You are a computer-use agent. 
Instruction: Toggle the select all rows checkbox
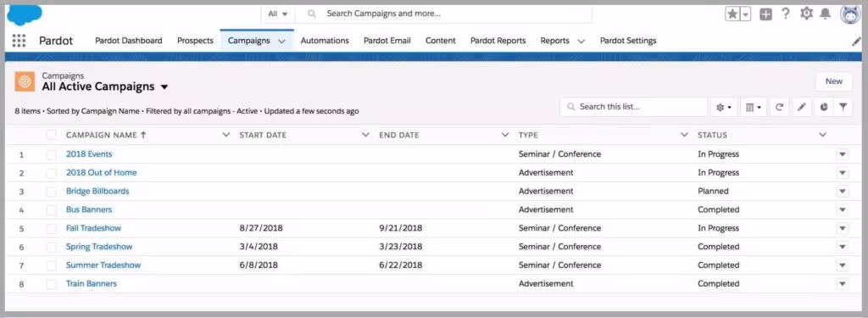click(x=51, y=135)
